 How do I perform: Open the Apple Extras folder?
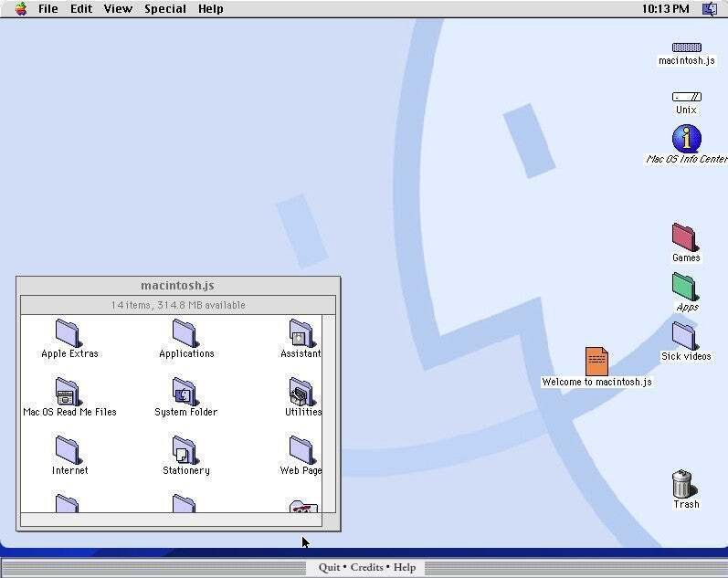click(69, 333)
